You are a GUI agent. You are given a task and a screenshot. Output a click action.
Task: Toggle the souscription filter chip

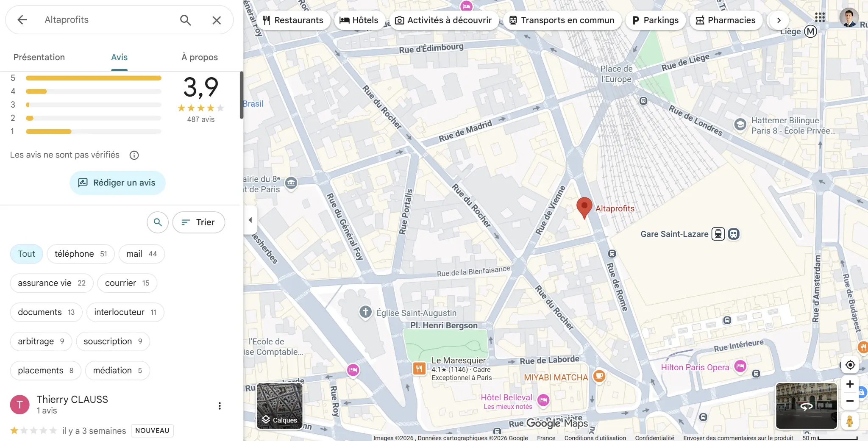coord(113,341)
